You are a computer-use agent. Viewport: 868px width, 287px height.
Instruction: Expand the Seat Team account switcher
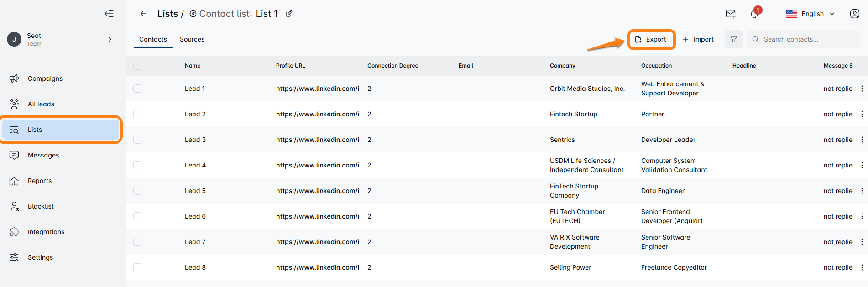110,39
